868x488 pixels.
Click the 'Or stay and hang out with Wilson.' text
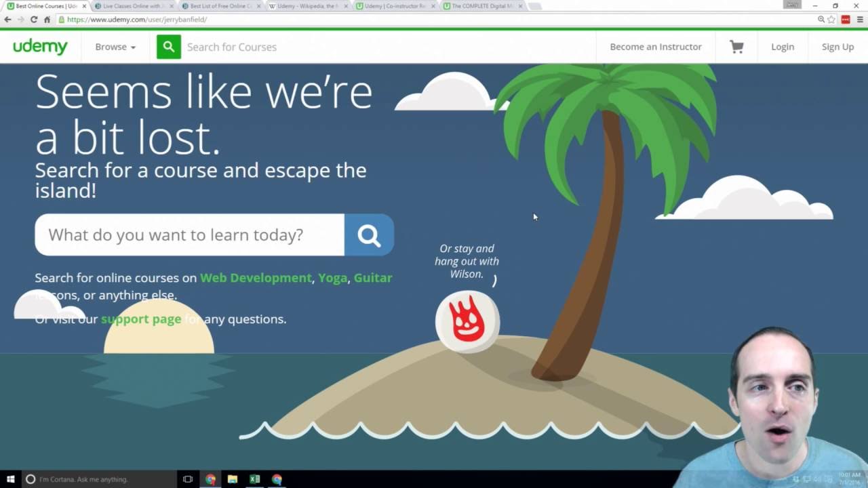[x=467, y=261]
